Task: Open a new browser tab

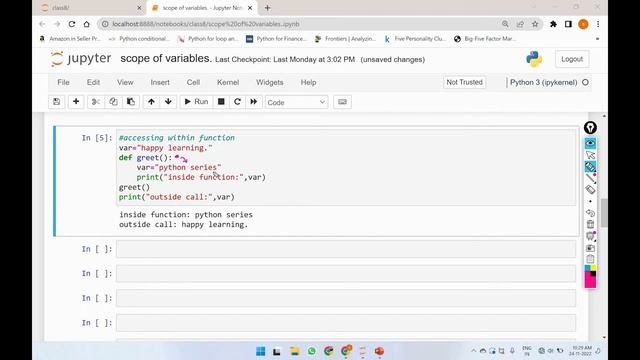Action: (267, 8)
